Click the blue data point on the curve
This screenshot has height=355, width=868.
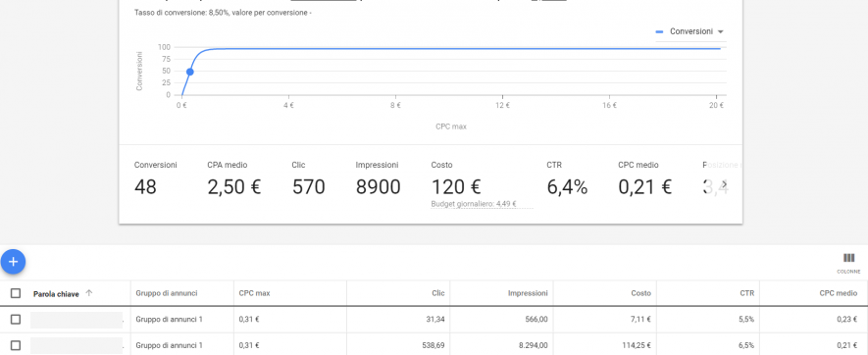click(x=190, y=72)
